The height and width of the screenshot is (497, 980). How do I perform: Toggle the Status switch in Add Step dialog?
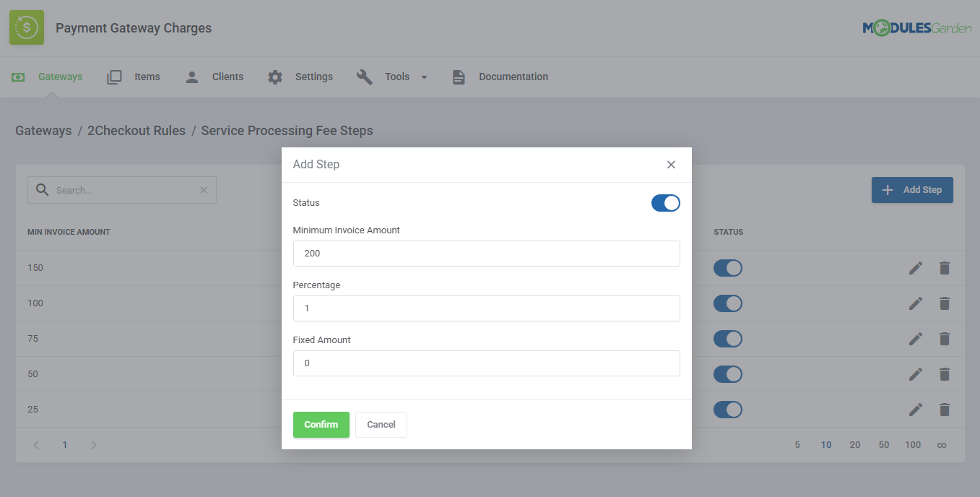click(665, 203)
